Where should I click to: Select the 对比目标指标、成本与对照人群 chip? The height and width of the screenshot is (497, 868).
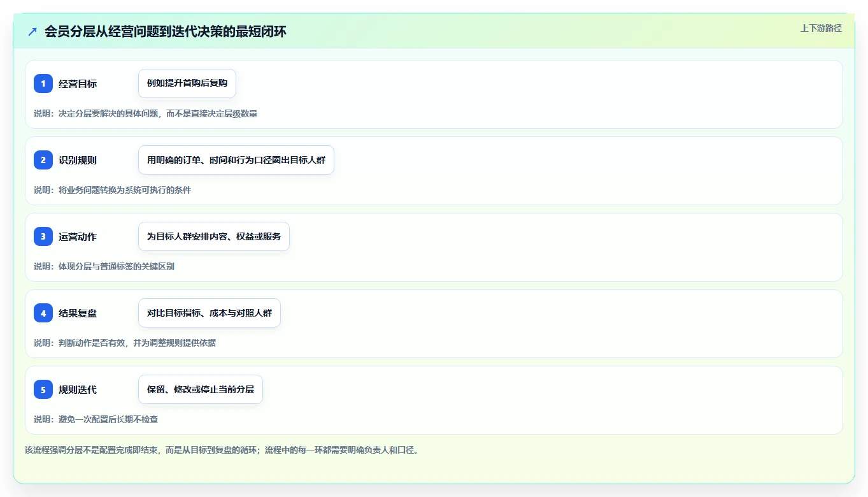pos(210,313)
